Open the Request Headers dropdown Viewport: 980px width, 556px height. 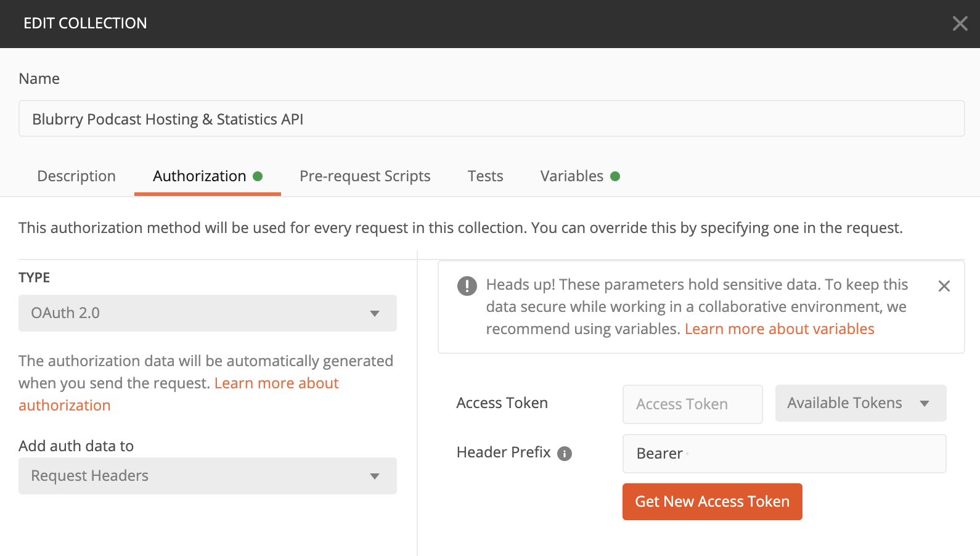click(208, 476)
